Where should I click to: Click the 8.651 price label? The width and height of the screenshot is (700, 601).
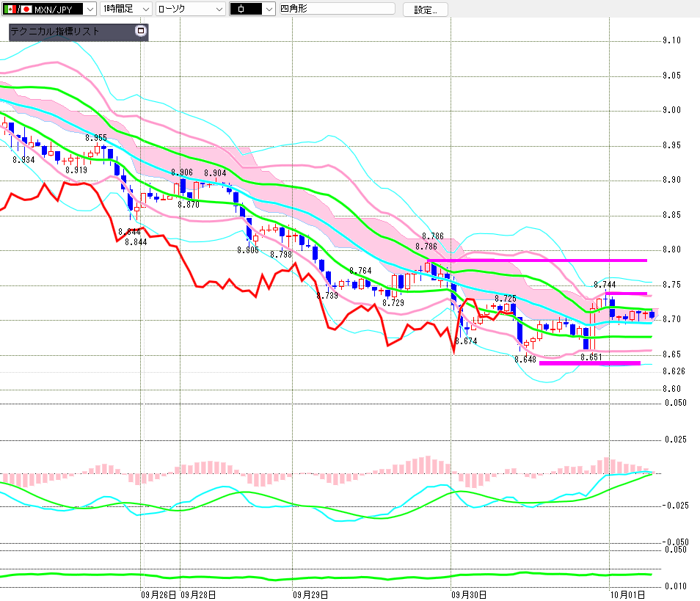591,357
